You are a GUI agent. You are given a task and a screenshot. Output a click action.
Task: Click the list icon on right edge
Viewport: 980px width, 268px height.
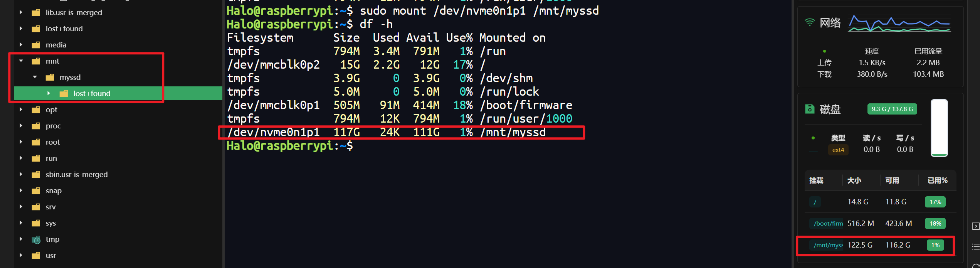coord(976,246)
